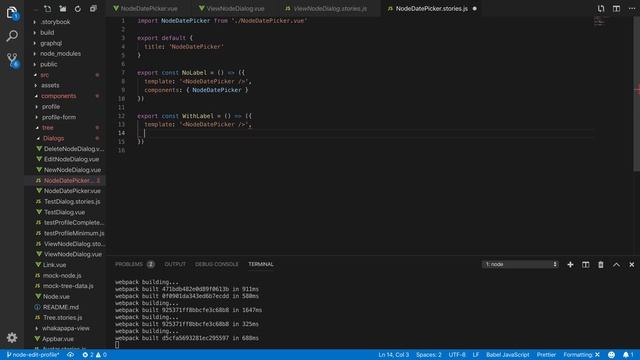This screenshot has width=640, height=360.
Task: Click the New Folder icon in explorer
Action: (x=63, y=9)
